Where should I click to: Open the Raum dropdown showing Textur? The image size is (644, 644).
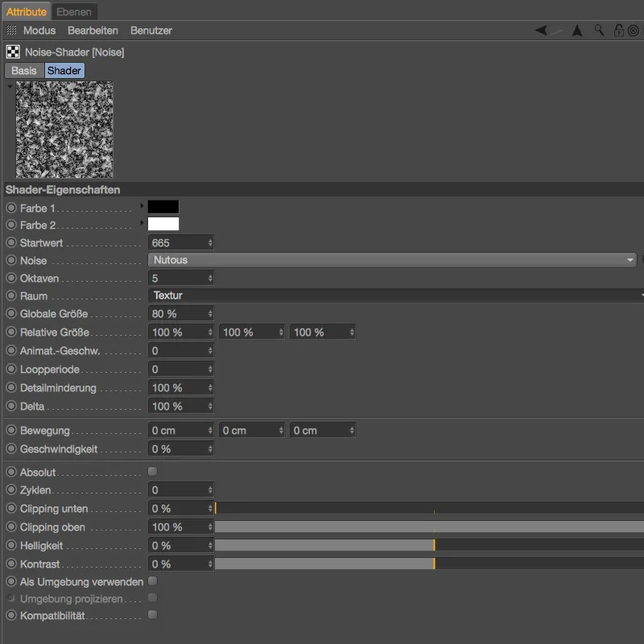point(396,295)
